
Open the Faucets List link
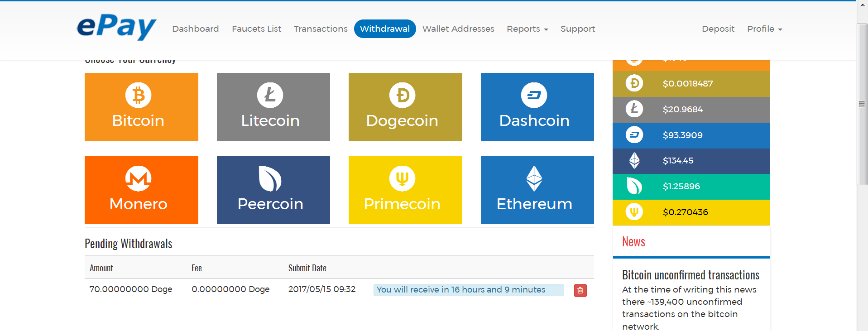pos(257,29)
